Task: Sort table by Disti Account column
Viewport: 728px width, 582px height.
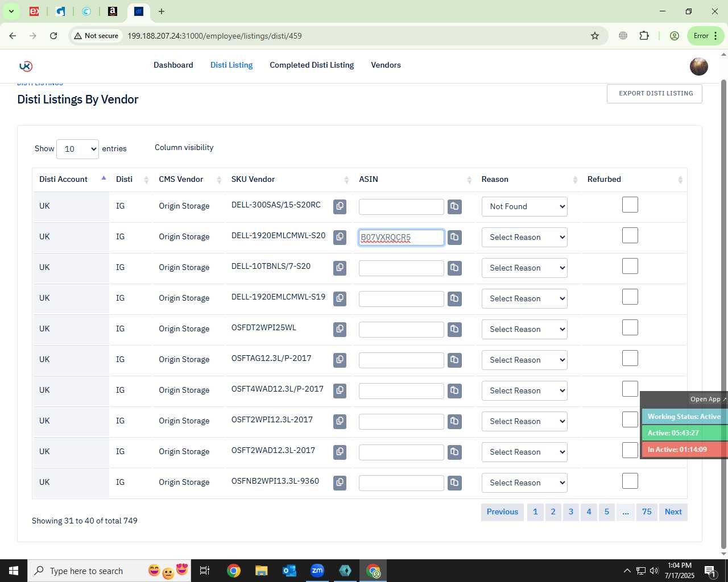Action: [71, 180]
